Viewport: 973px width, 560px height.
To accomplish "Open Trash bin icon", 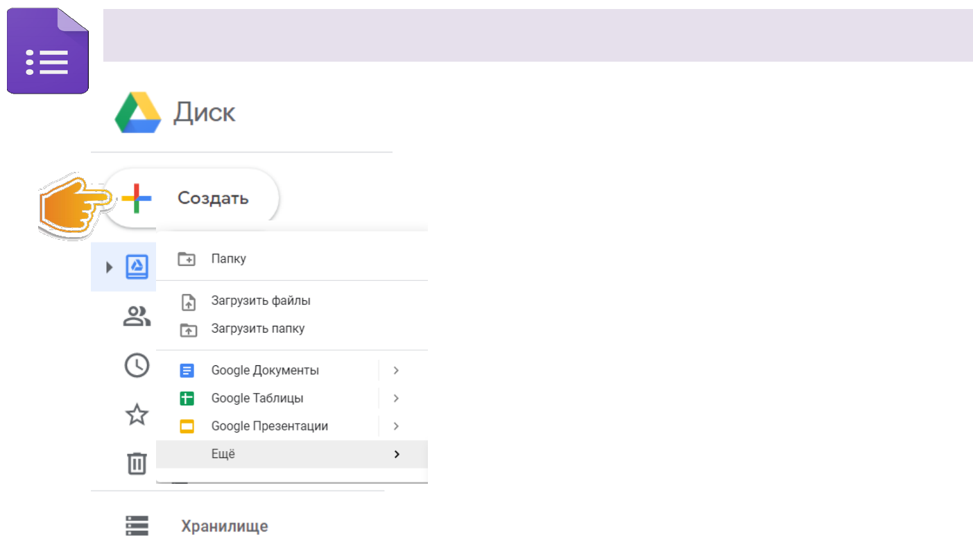I will pyautogui.click(x=137, y=463).
